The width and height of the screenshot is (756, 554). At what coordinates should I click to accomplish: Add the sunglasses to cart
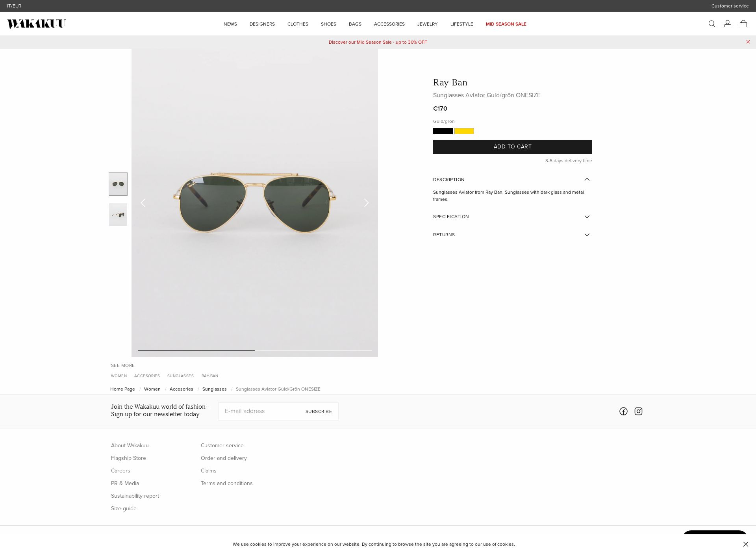click(513, 147)
